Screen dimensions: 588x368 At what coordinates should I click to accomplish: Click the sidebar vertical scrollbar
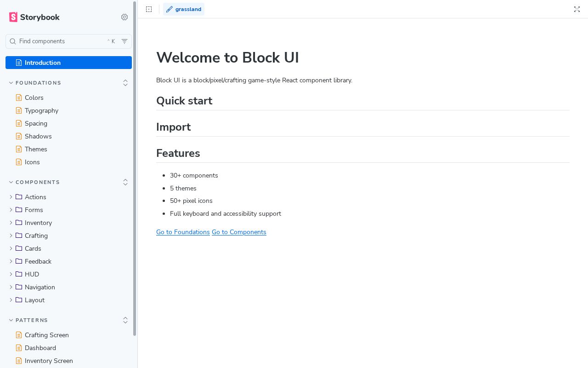pyautogui.click(x=135, y=168)
